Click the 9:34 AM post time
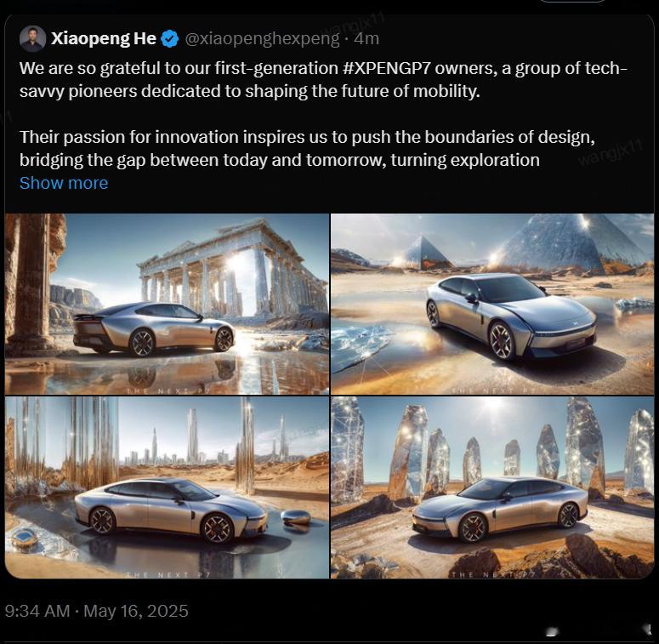659x644 pixels. coord(37,611)
